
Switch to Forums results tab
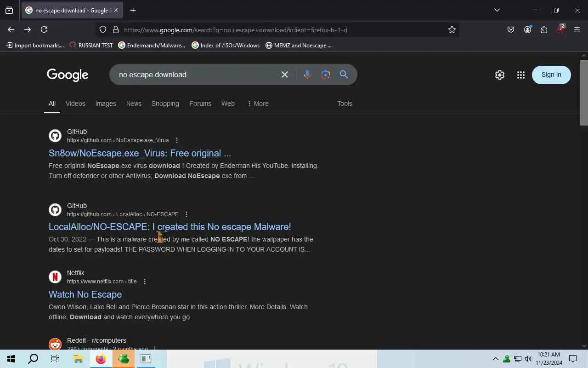coord(200,103)
